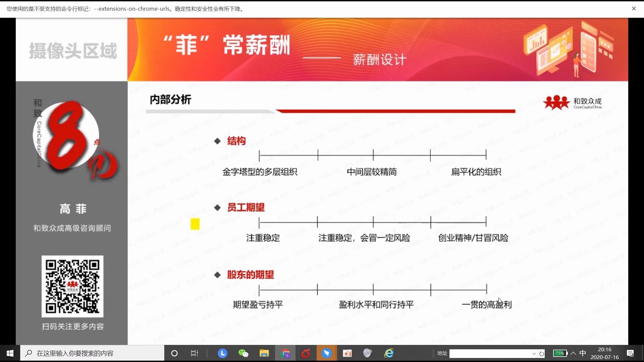Click the 和致众成 logo on slide
This screenshot has height=362, width=644.
tap(573, 103)
